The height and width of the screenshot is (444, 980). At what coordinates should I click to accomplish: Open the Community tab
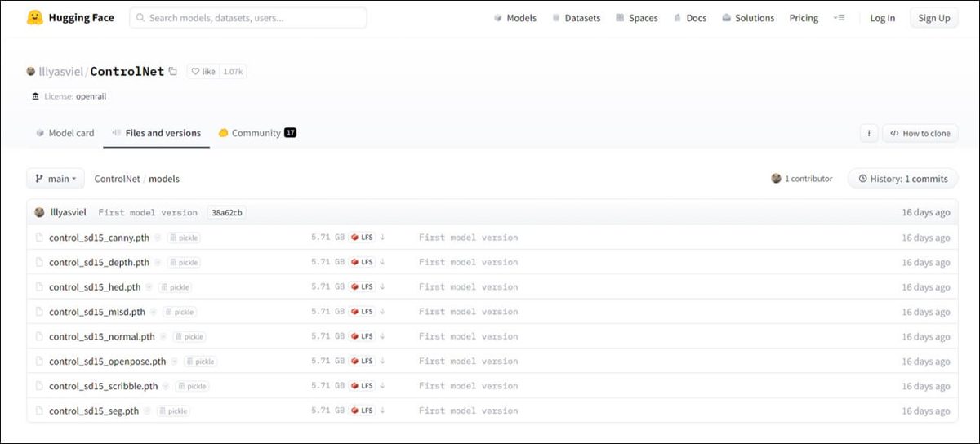pos(256,133)
